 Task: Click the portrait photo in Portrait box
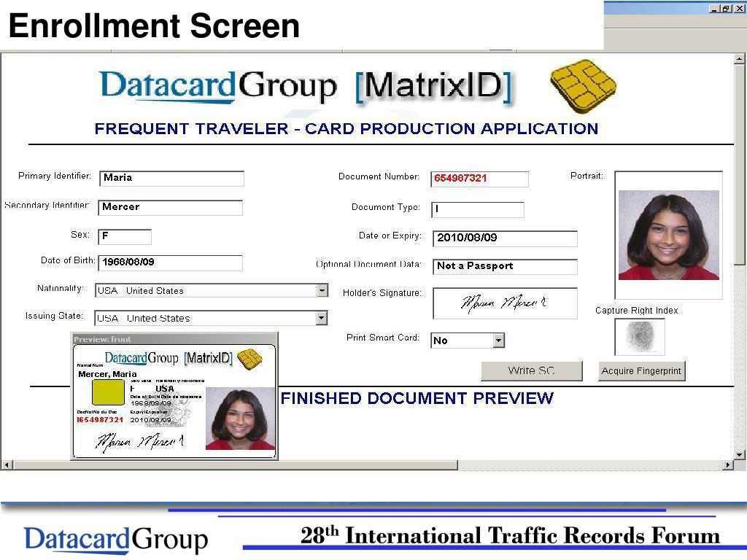668,235
